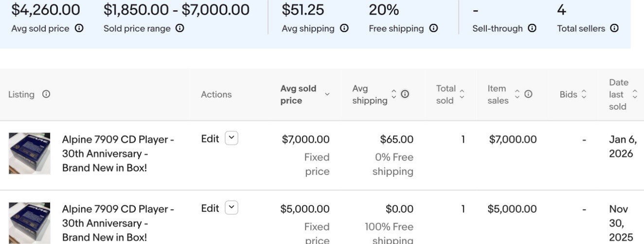Click info icon in Item sales column header
This screenshot has height=244, width=644.
click(528, 94)
